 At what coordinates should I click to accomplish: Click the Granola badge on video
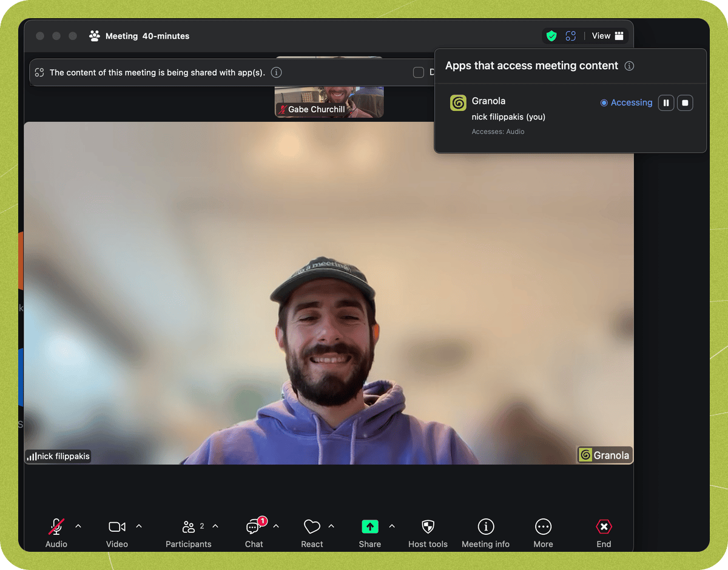click(604, 455)
